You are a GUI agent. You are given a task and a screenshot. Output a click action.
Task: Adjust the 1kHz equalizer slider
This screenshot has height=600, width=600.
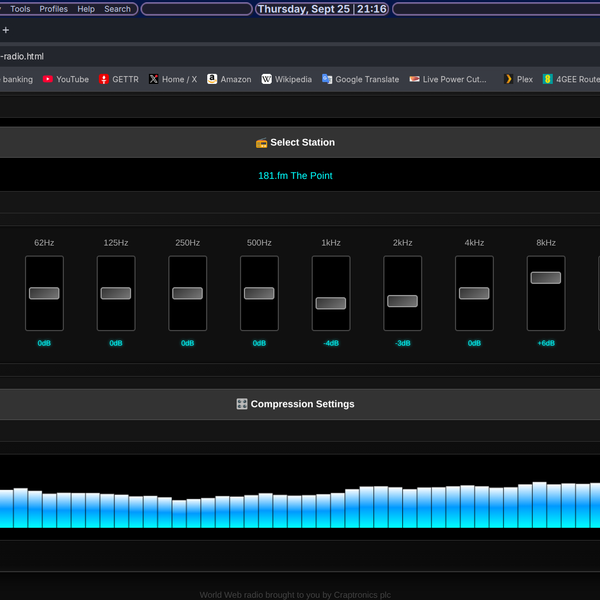click(x=331, y=303)
